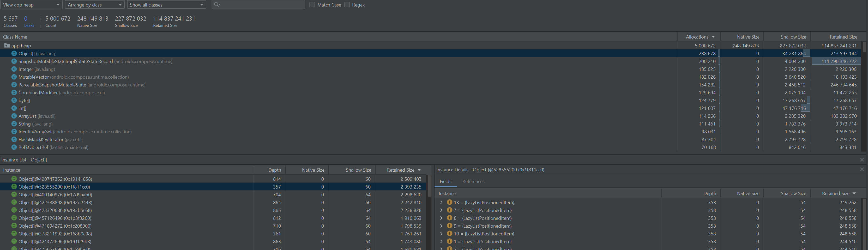Click the app heap folder icon
Image resolution: width=868 pixels, height=250 pixels.
7,45
